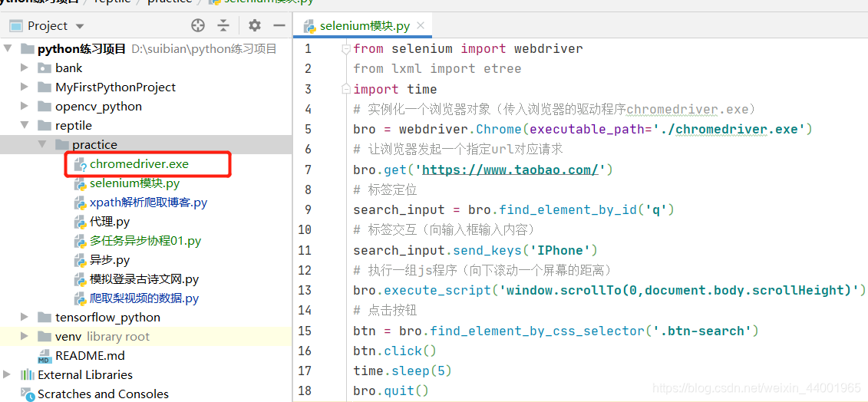
Task: Click the reptile folder icon
Action: tap(45, 126)
